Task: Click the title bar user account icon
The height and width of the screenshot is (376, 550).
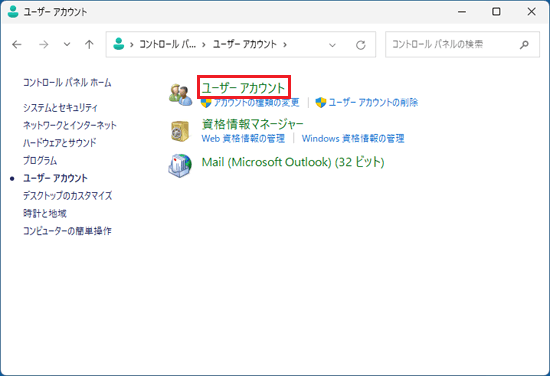Action: click(x=13, y=12)
